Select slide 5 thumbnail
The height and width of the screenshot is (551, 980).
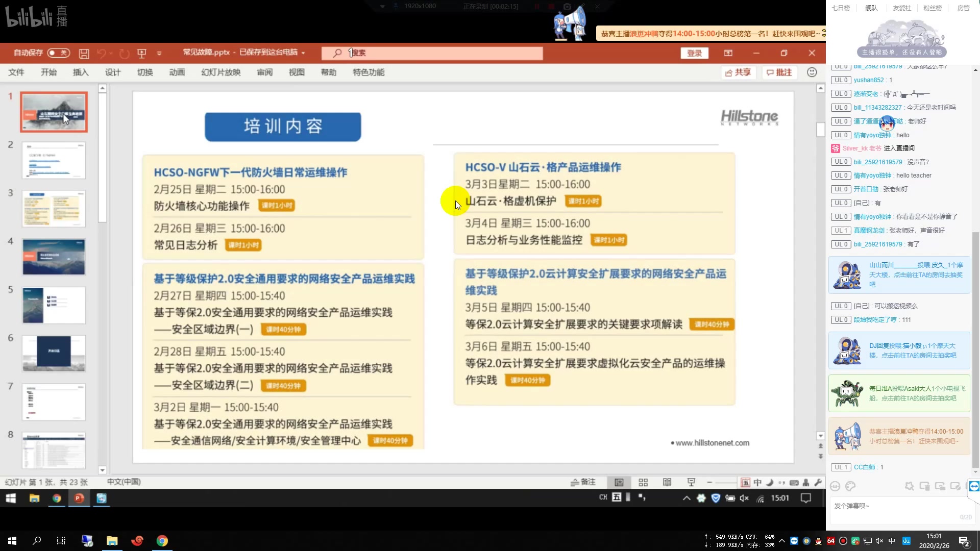click(54, 305)
